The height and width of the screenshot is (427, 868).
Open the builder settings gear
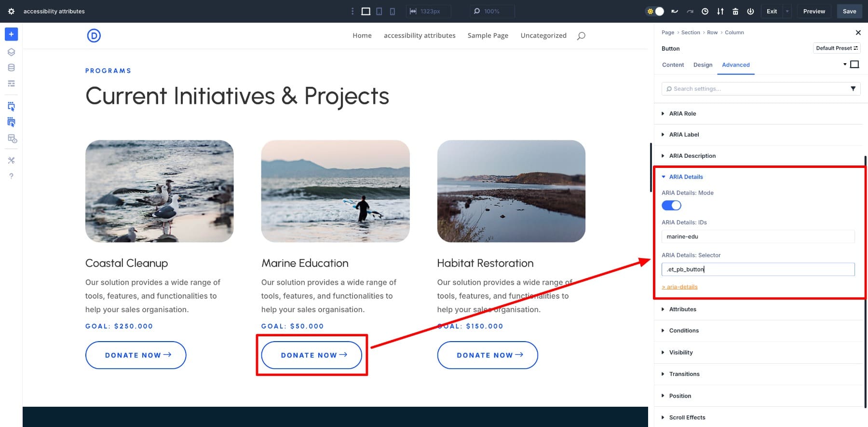click(11, 11)
